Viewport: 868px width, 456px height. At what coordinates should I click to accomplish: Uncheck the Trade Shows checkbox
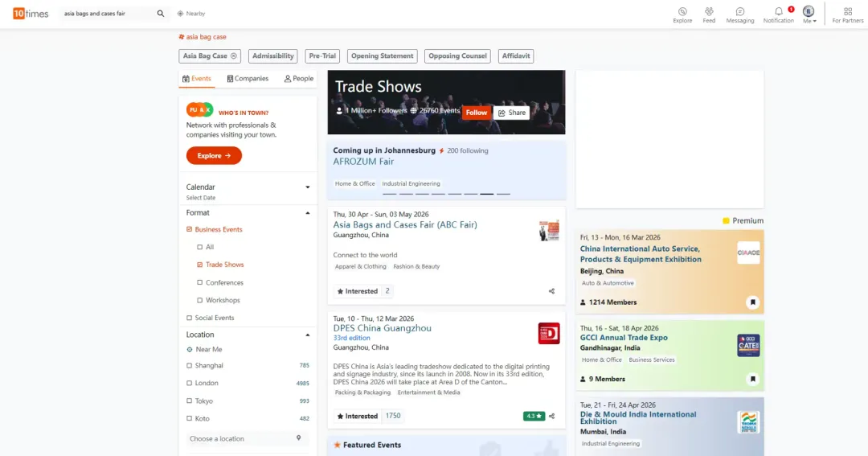(x=200, y=265)
